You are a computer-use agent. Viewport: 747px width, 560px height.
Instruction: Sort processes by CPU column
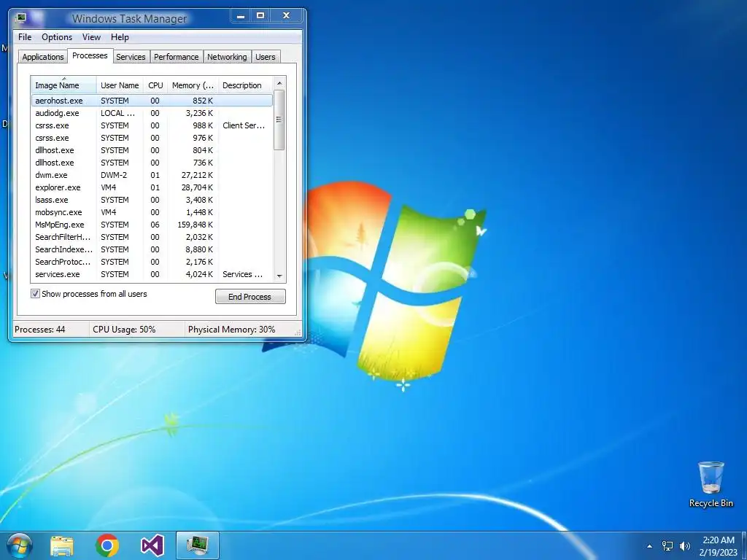pyautogui.click(x=155, y=85)
